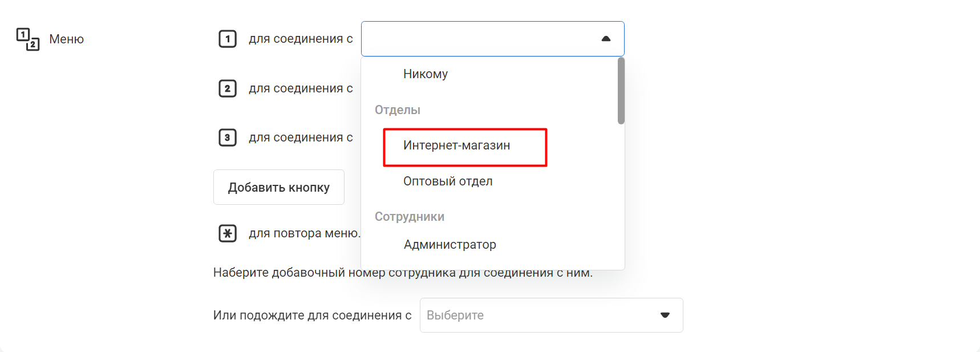Click the dropdown list scrollbar

coord(621,91)
